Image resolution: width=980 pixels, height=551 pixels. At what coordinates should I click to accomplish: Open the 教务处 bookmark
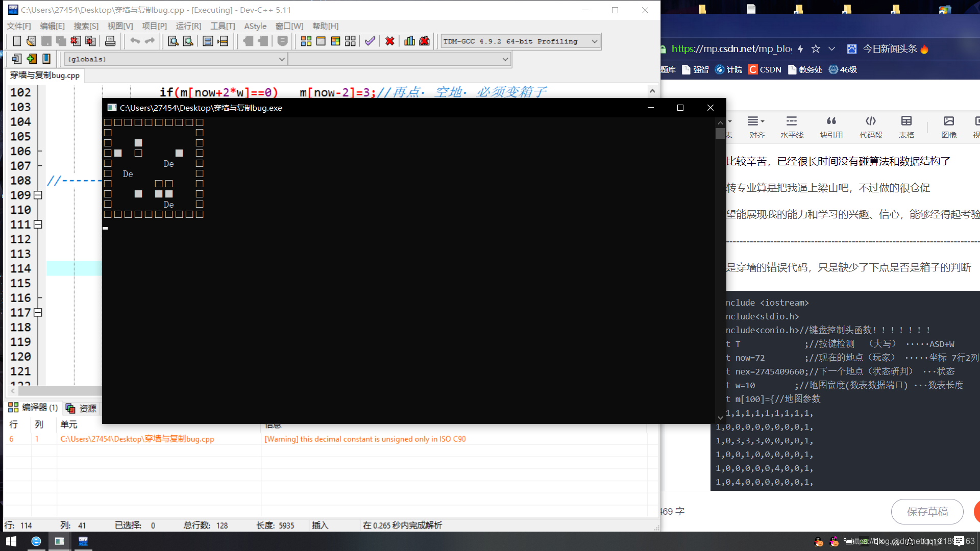(805, 69)
